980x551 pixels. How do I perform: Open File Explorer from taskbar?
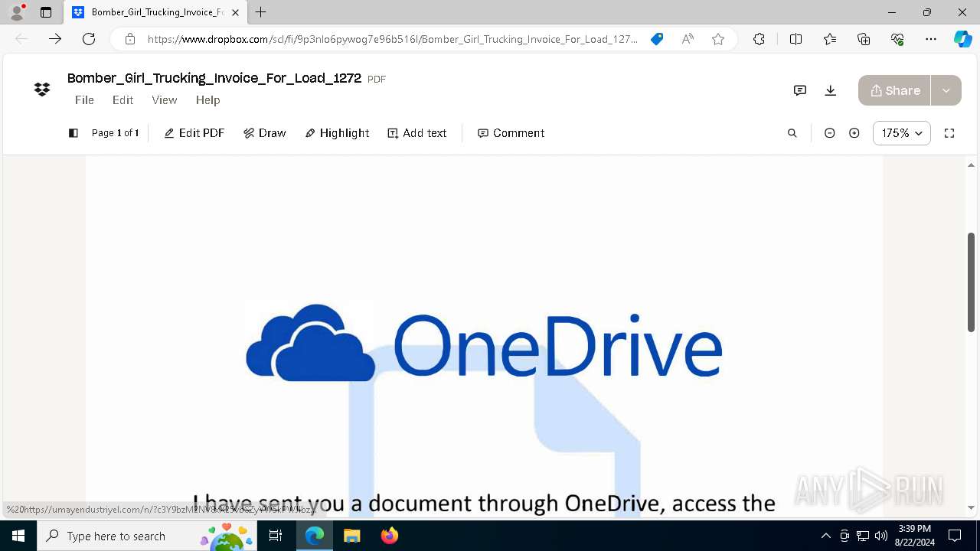pos(351,536)
